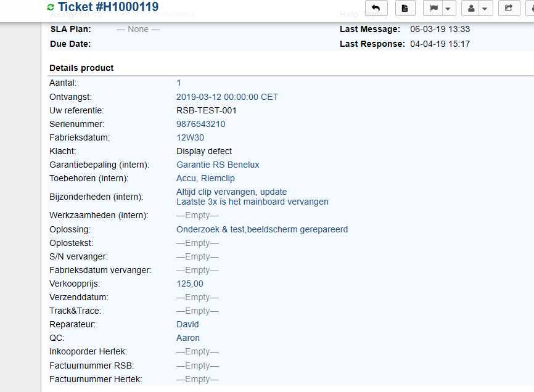Fill in the empty Track&Trace value
This screenshot has height=392, width=534.
197,311
